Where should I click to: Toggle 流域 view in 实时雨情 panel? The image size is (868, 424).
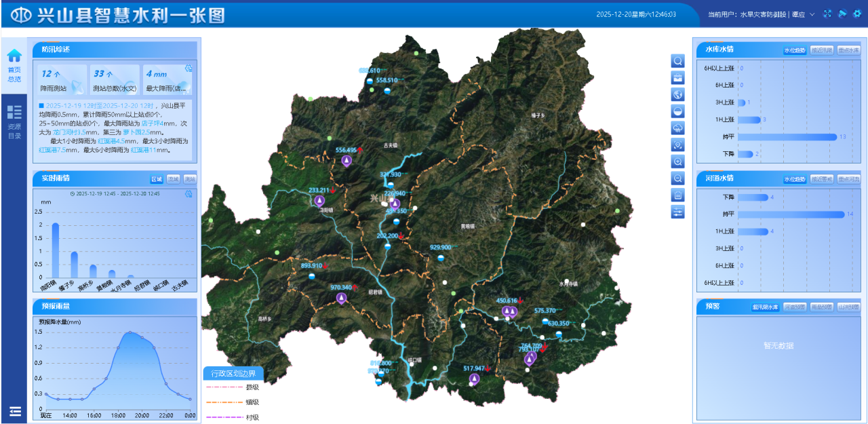(174, 179)
